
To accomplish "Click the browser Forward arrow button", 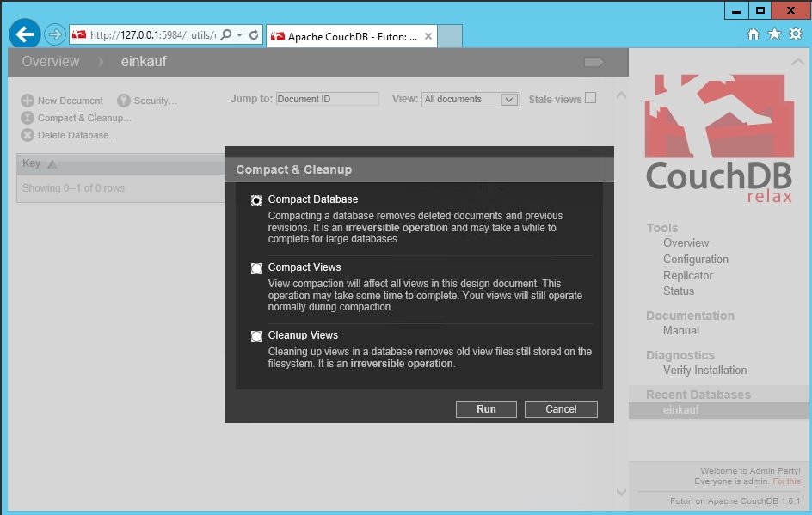I will (x=55, y=34).
